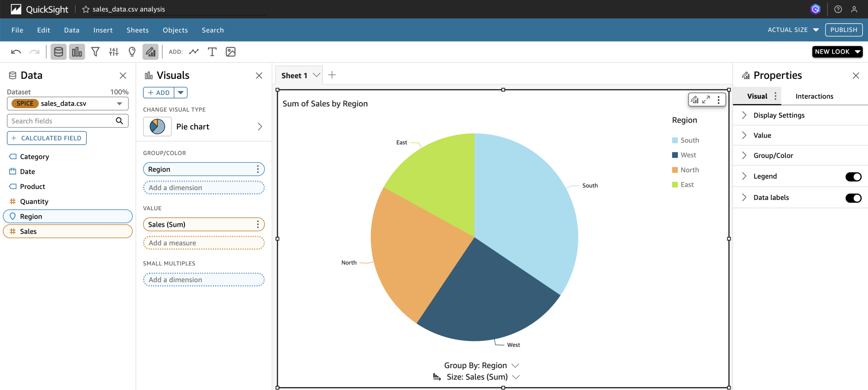The width and height of the screenshot is (868, 390).
Task: Expand the Group By: Region dropdown
Action: 515,365
